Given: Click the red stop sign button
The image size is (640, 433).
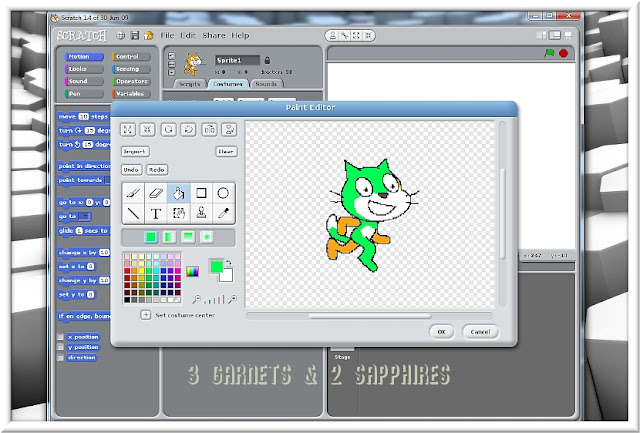Looking at the screenshot, I should [564, 53].
